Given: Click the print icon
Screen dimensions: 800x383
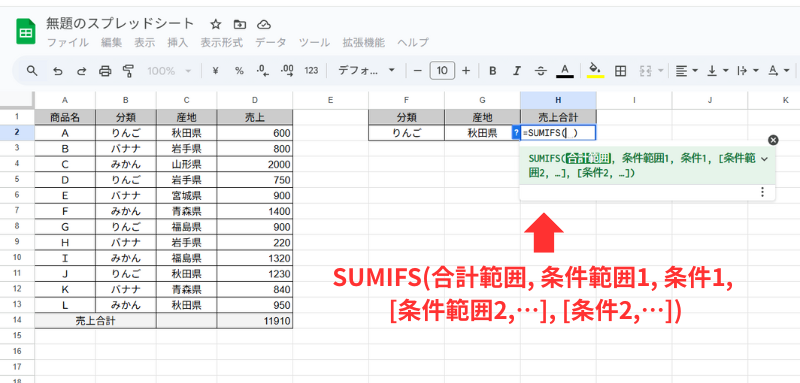Looking at the screenshot, I should click(105, 70).
